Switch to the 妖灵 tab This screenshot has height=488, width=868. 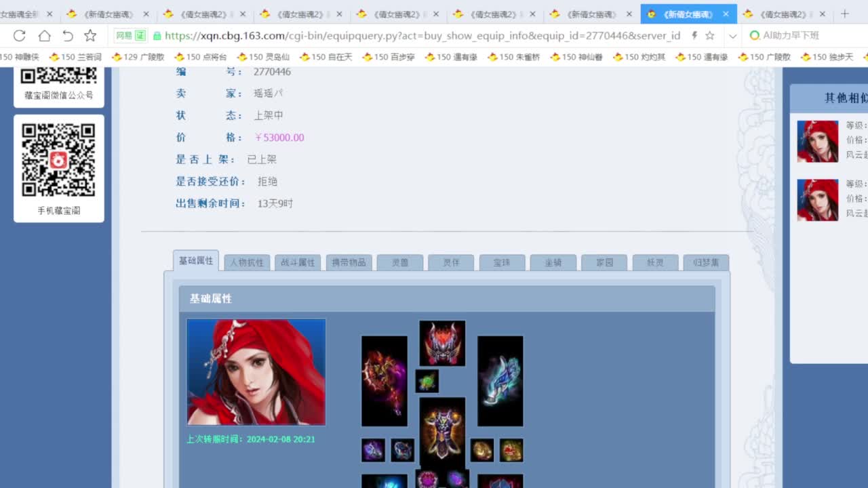(655, 262)
